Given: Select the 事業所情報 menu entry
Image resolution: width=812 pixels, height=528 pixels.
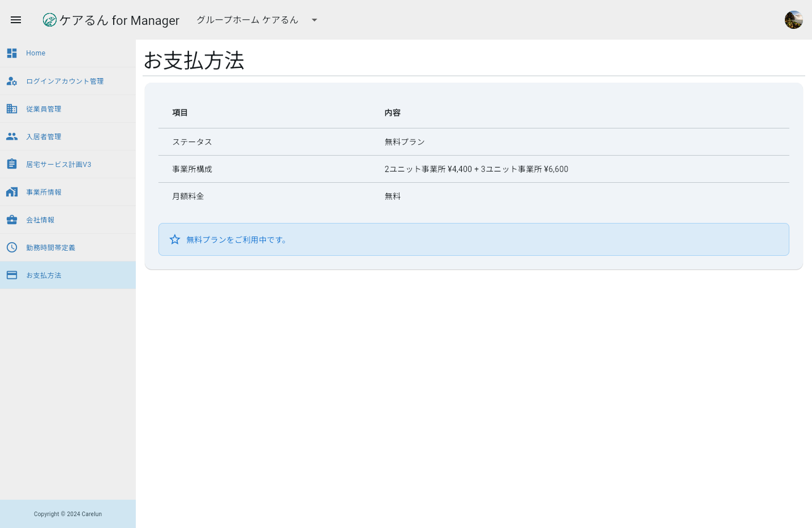Looking at the screenshot, I should click(45, 192).
